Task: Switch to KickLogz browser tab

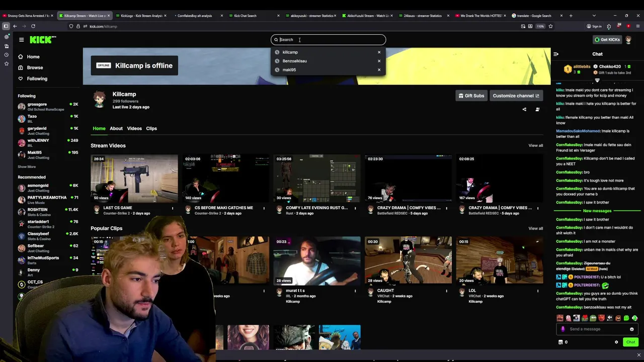Action: (x=141, y=16)
